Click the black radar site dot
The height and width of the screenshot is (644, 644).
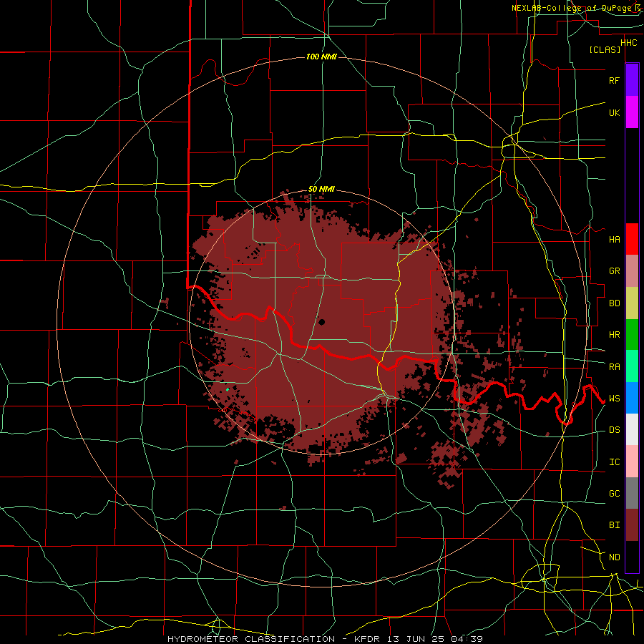tap(322, 322)
